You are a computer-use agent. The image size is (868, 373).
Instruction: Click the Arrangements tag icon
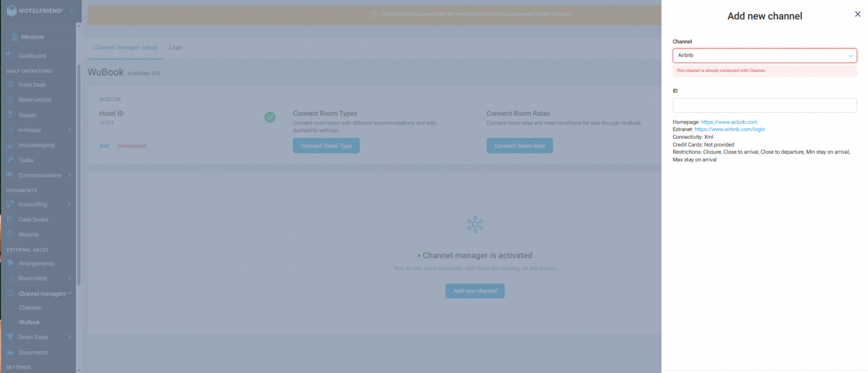10,264
